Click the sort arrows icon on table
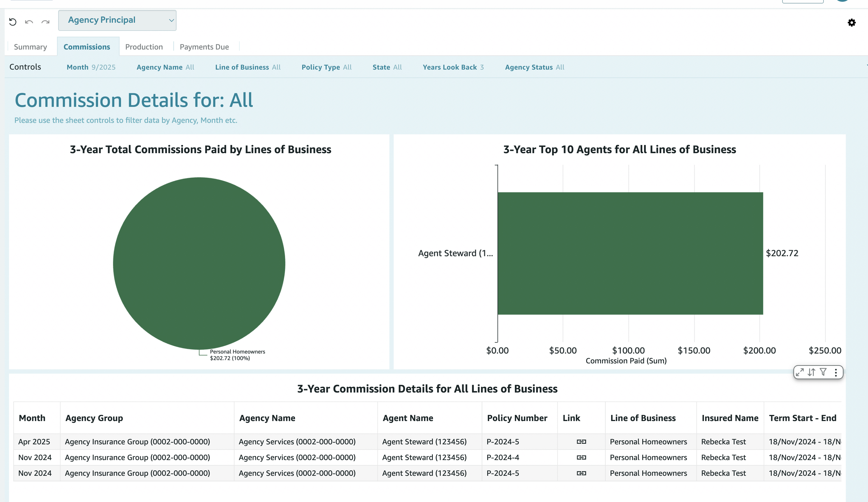The width and height of the screenshot is (868, 502). coord(812,372)
